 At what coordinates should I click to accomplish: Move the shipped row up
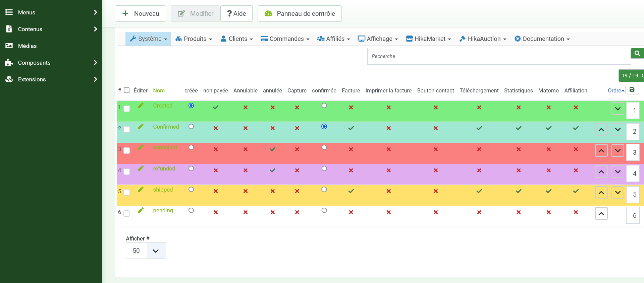tap(601, 193)
